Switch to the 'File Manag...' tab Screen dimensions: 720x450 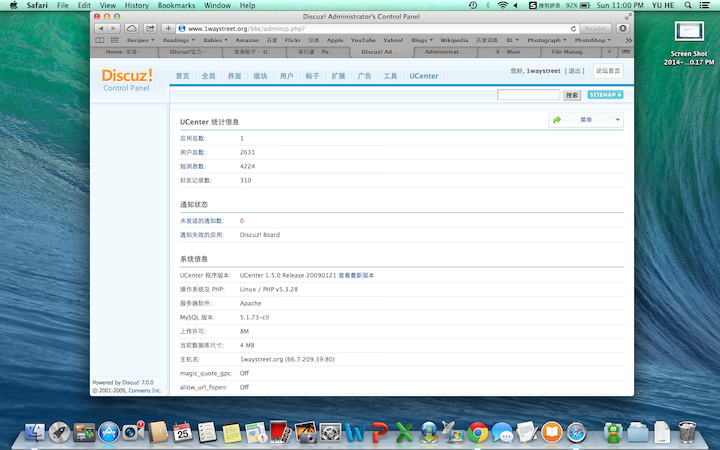(569, 52)
